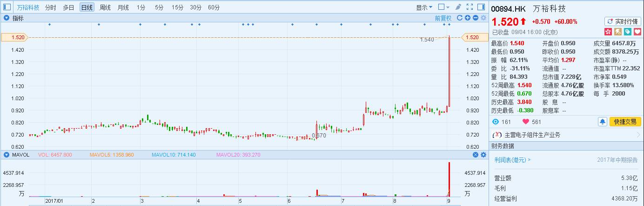The height and width of the screenshot is (206, 644).
Task: Open the 前复权 adjustment option
Action: (x=443, y=18)
